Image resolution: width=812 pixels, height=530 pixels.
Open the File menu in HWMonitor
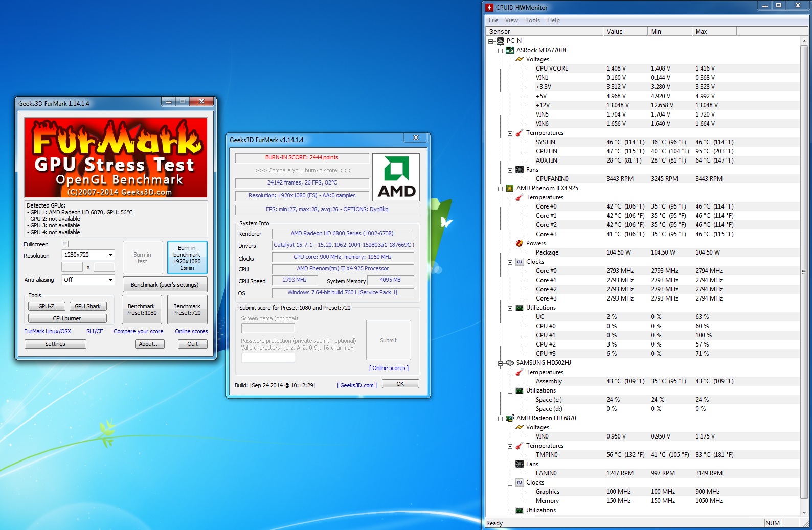pyautogui.click(x=493, y=20)
